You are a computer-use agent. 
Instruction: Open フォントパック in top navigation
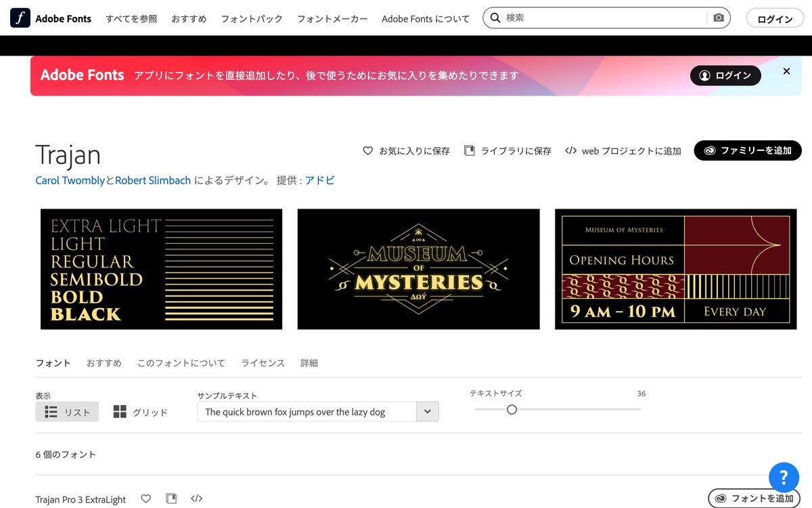(x=252, y=19)
